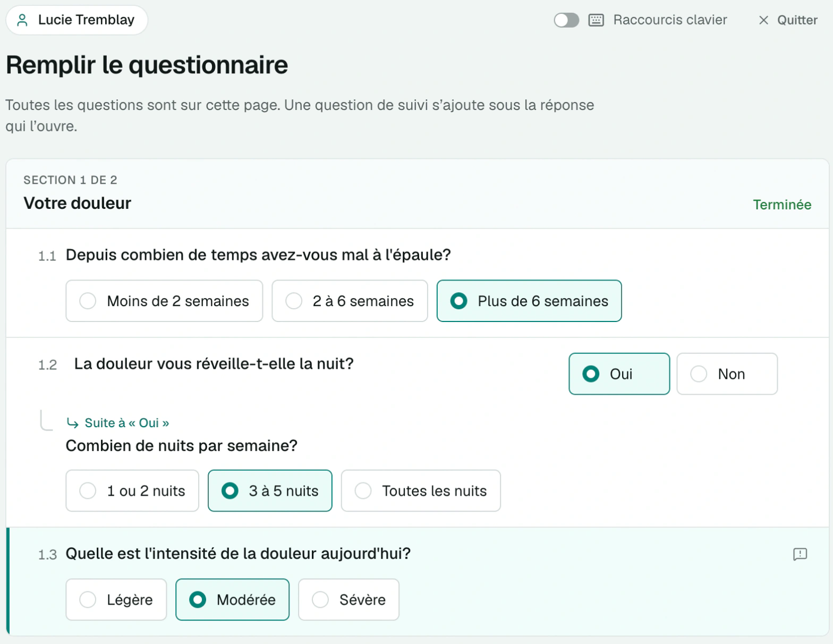Click the X icon beside Quitter
The width and height of the screenshot is (833, 644).
[763, 20]
